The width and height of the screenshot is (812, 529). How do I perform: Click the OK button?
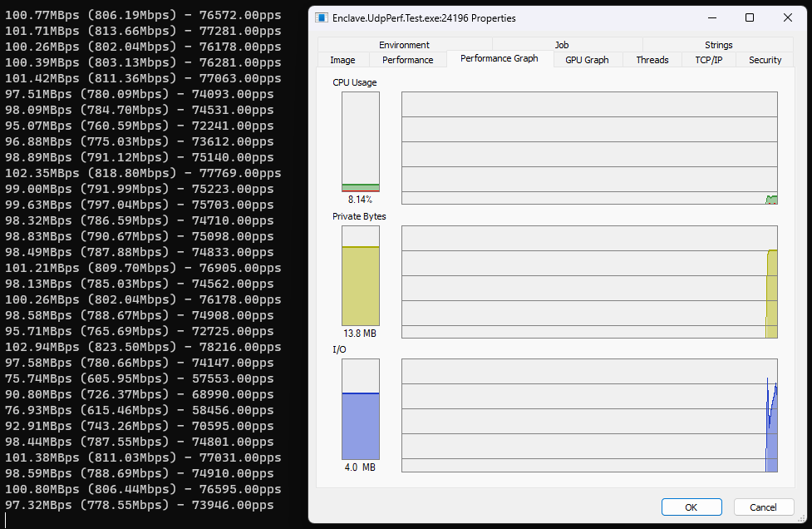pyautogui.click(x=691, y=507)
